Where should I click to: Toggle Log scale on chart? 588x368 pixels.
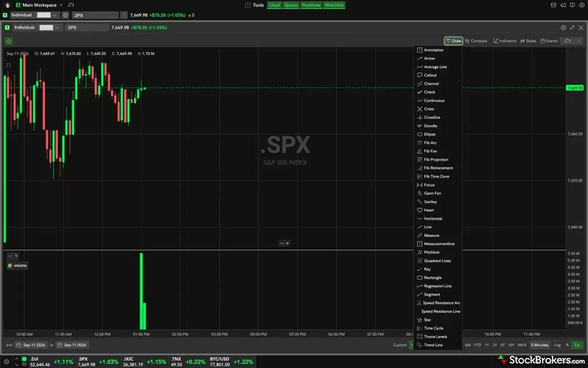[557, 345]
